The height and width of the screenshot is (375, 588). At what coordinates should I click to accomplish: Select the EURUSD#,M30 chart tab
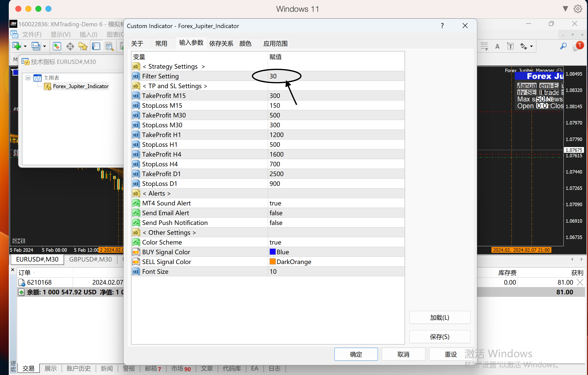click(x=37, y=259)
